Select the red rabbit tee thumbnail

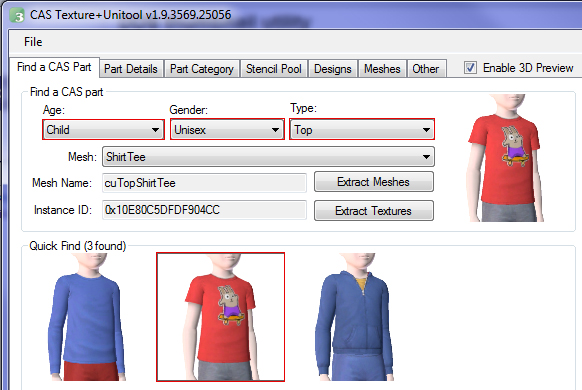pos(220,317)
